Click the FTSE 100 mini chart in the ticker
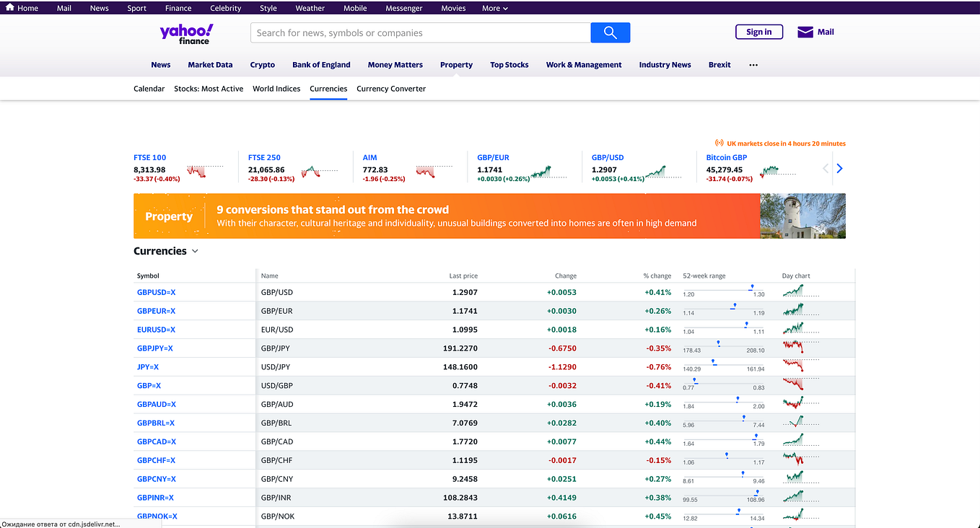Viewport: 980px width, 528px height. tap(196, 171)
